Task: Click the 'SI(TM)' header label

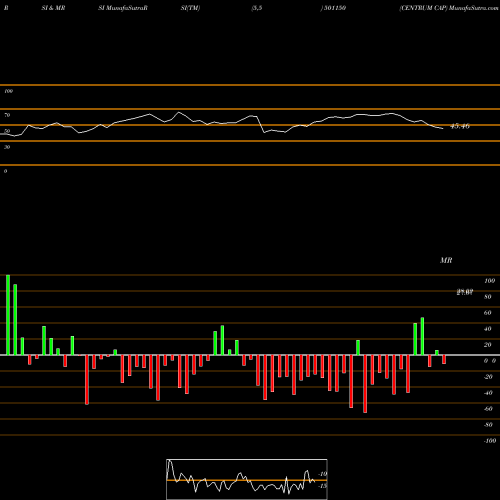Action: (190, 8)
